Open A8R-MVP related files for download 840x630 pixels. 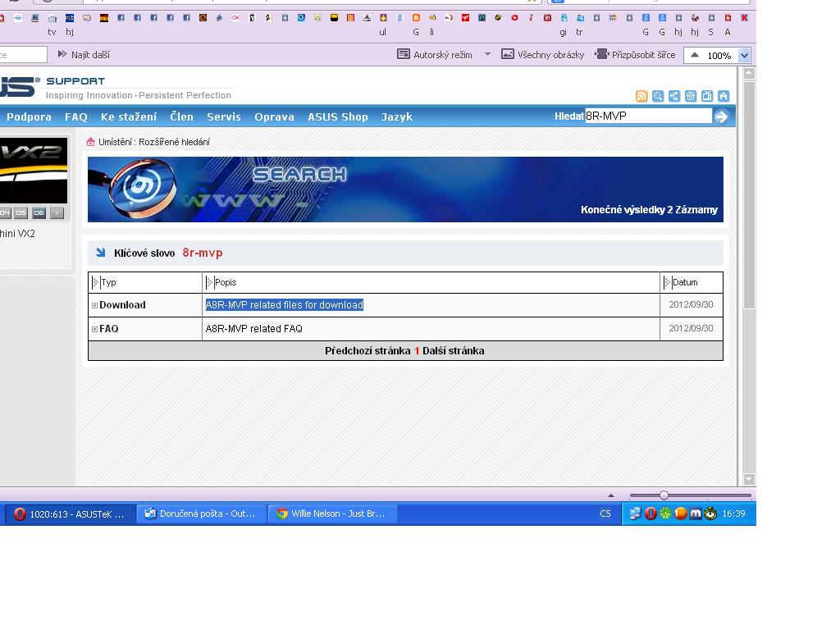click(285, 305)
